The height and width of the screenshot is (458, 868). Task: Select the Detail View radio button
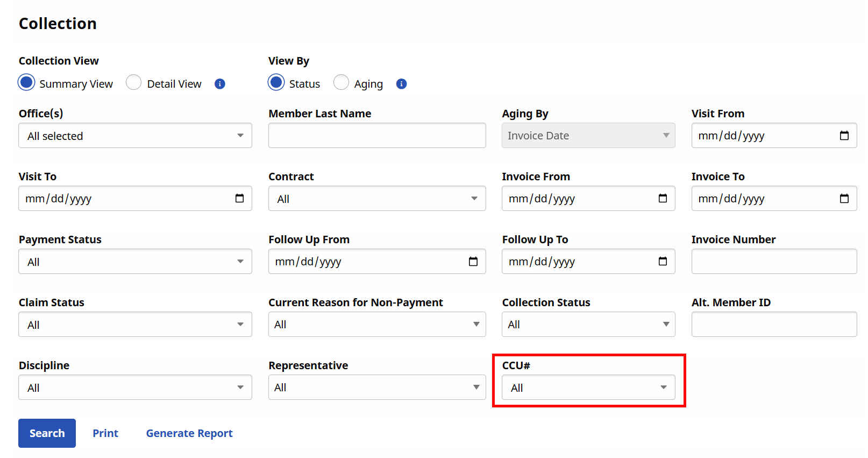pyautogui.click(x=134, y=83)
